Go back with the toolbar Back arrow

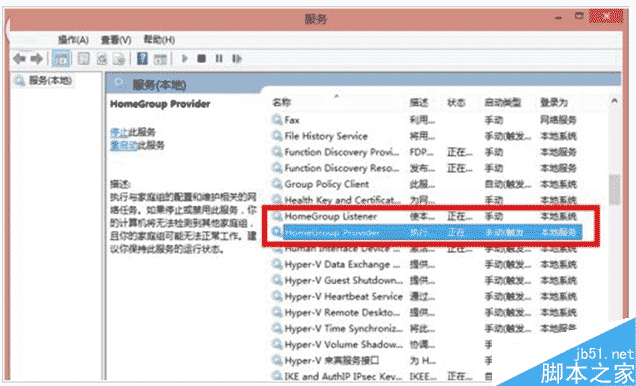tap(19, 59)
